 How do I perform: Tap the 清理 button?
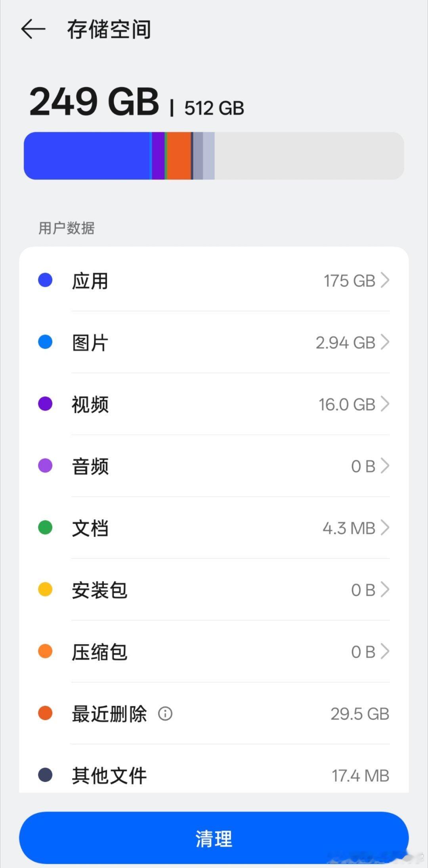pos(214,837)
